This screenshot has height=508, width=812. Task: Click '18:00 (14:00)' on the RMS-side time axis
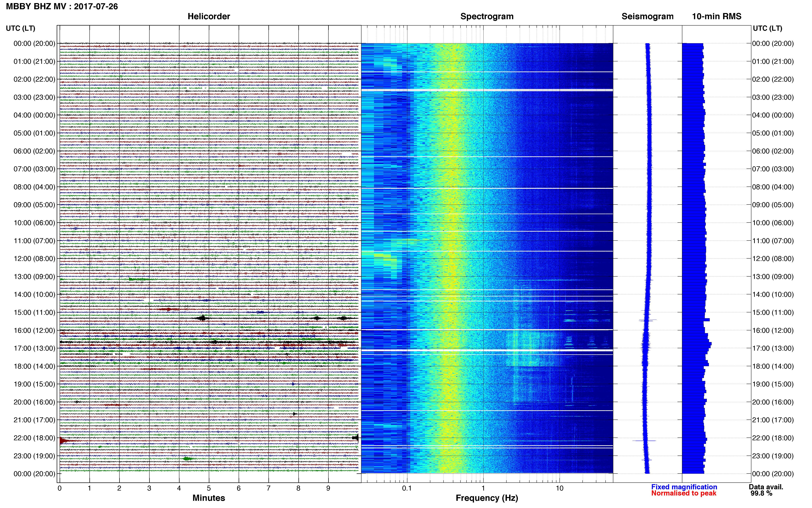773,366
